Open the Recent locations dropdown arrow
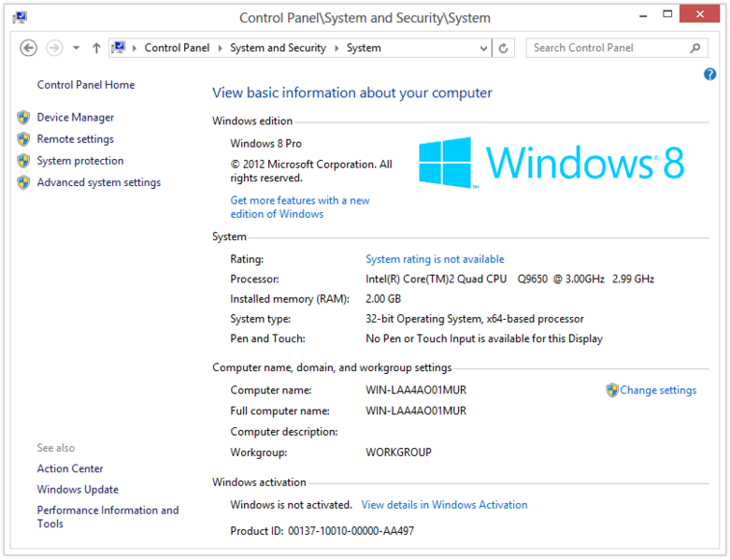This screenshot has height=560, width=730. pos(77,49)
